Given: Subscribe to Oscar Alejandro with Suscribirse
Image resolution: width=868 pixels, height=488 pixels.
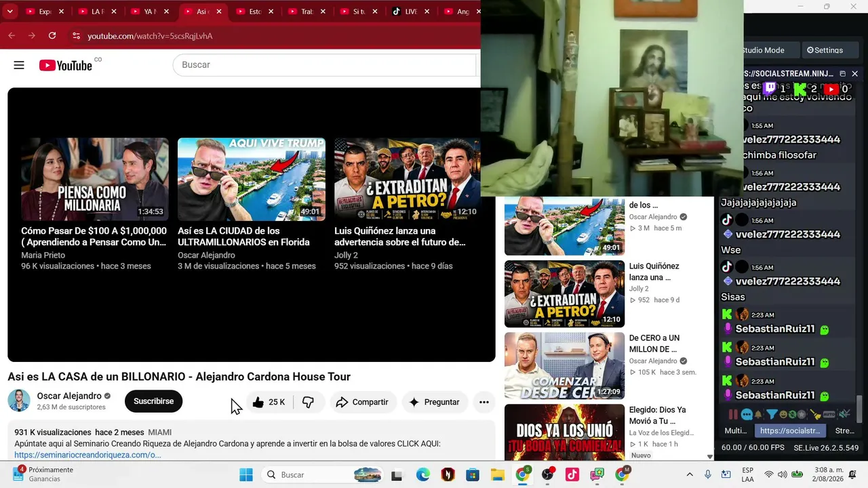Looking at the screenshot, I should (153, 401).
